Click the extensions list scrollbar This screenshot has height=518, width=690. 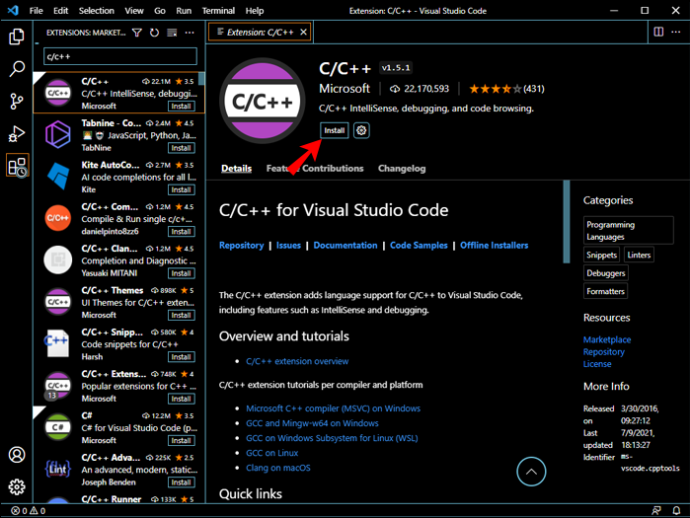tap(201, 79)
